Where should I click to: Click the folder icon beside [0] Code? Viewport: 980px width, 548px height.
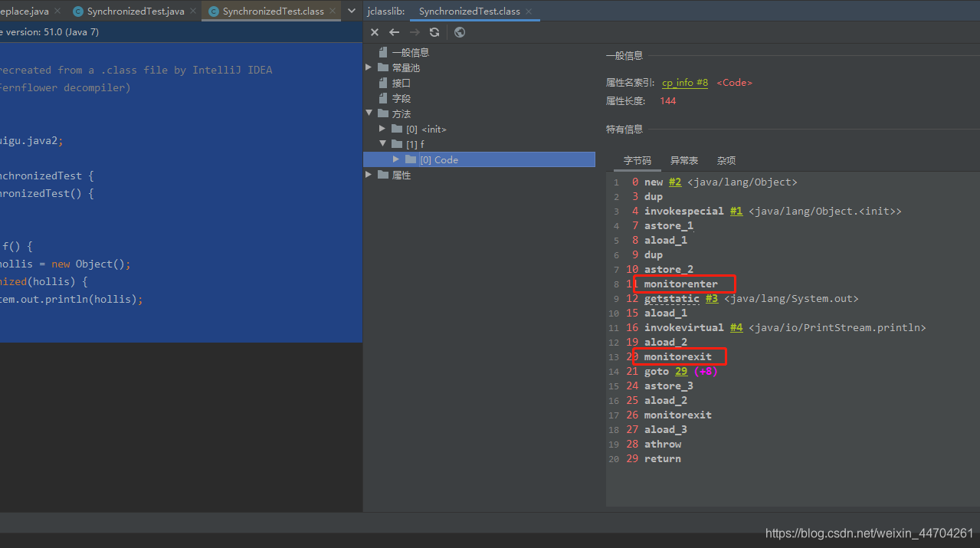[411, 159]
